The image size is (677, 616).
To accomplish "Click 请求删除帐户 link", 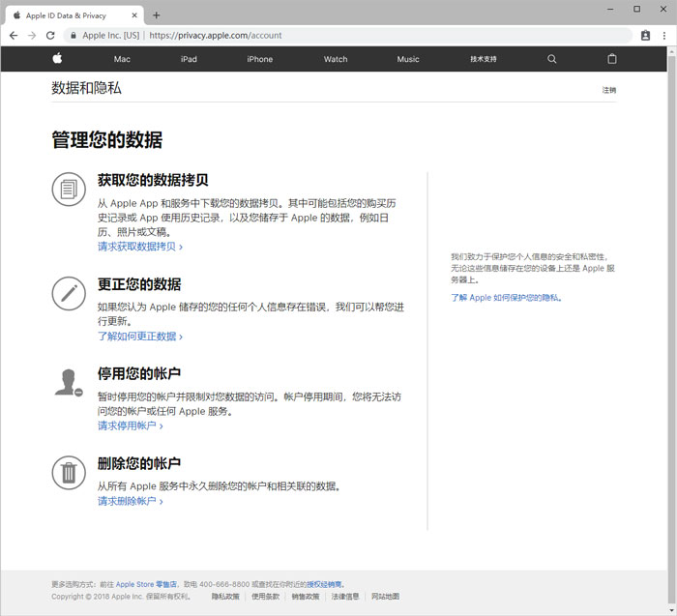I will 130,501.
